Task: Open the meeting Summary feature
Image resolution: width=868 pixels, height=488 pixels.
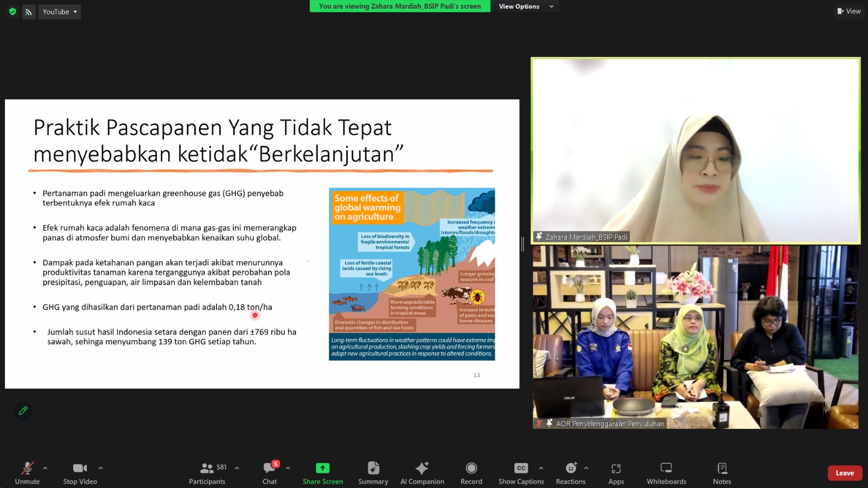Action: (x=373, y=472)
